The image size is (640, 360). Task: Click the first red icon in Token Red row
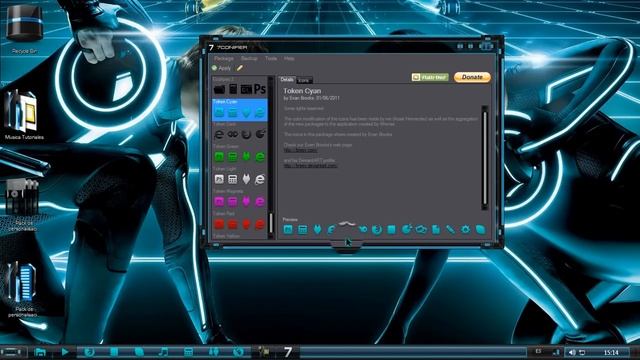[x=219, y=224]
